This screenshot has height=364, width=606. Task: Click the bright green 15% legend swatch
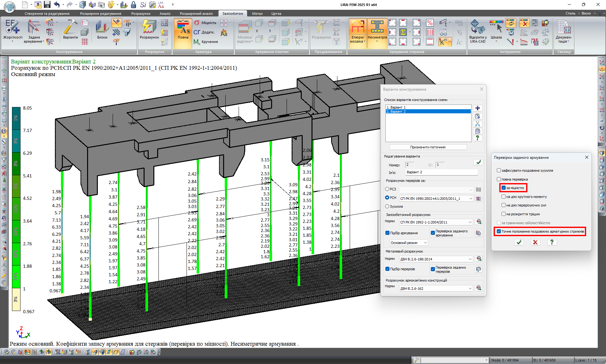(x=16, y=276)
